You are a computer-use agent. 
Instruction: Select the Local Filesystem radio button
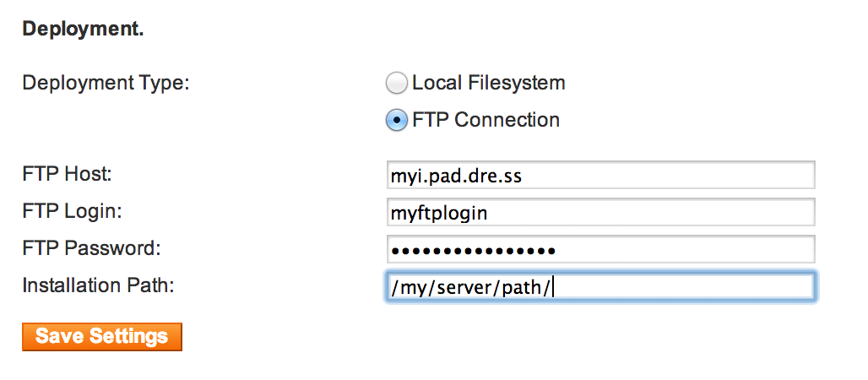point(397,84)
